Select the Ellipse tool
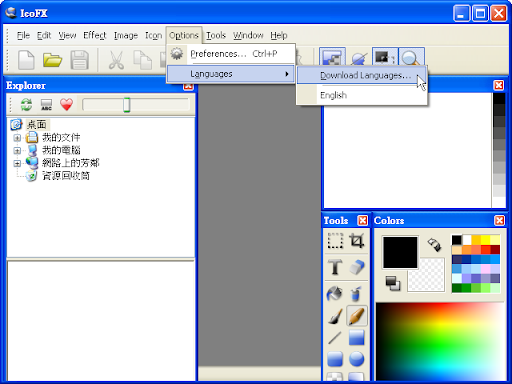This screenshot has height=384, width=512. tap(356, 359)
